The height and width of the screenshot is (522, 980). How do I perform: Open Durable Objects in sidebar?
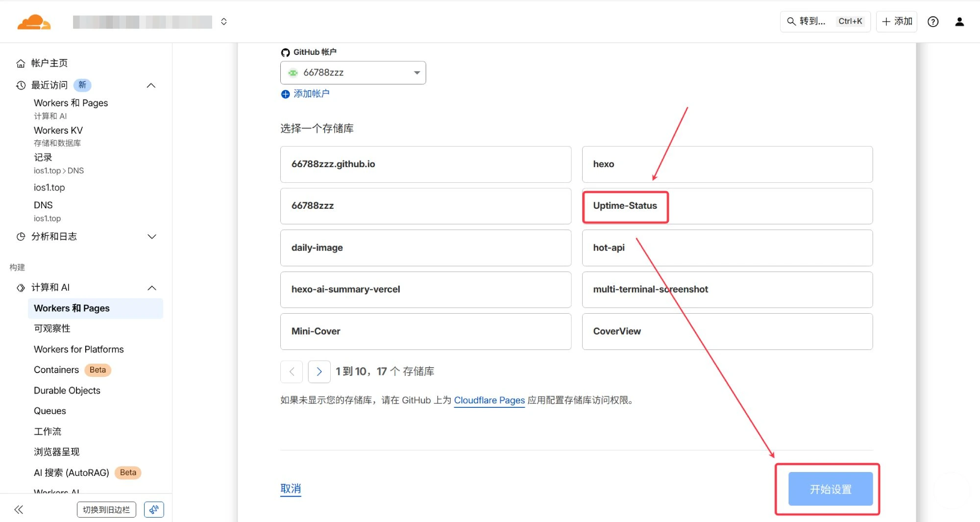(x=67, y=391)
